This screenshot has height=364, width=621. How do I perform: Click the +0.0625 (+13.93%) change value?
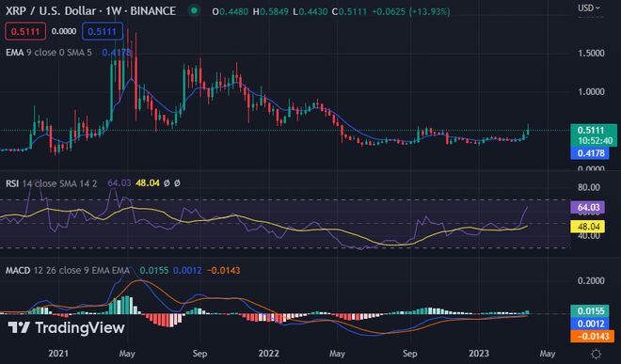pyautogui.click(x=410, y=12)
